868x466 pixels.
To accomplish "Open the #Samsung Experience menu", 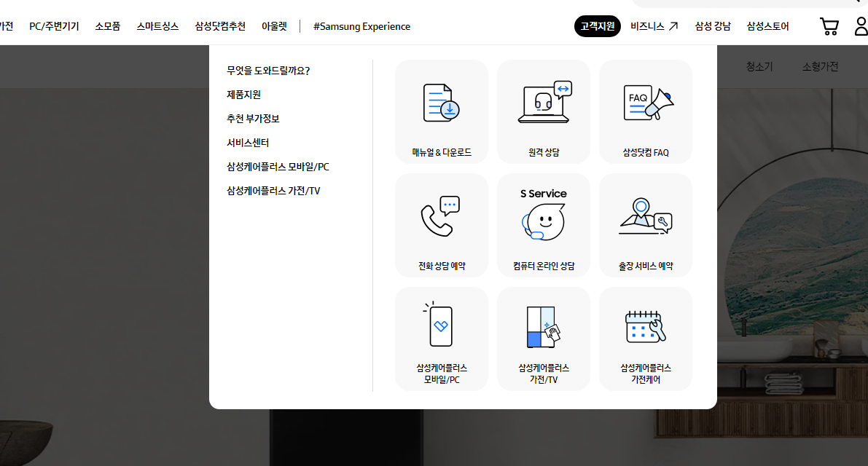I will tap(361, 26).
